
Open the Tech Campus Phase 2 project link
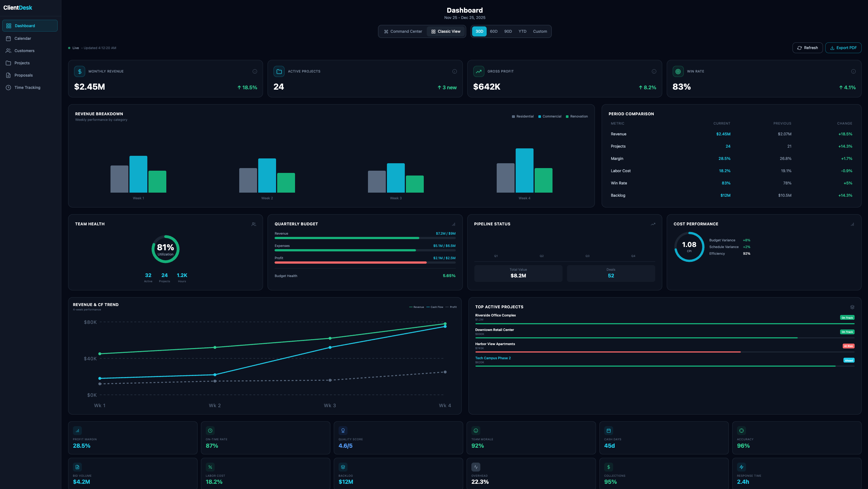point(493,358)
